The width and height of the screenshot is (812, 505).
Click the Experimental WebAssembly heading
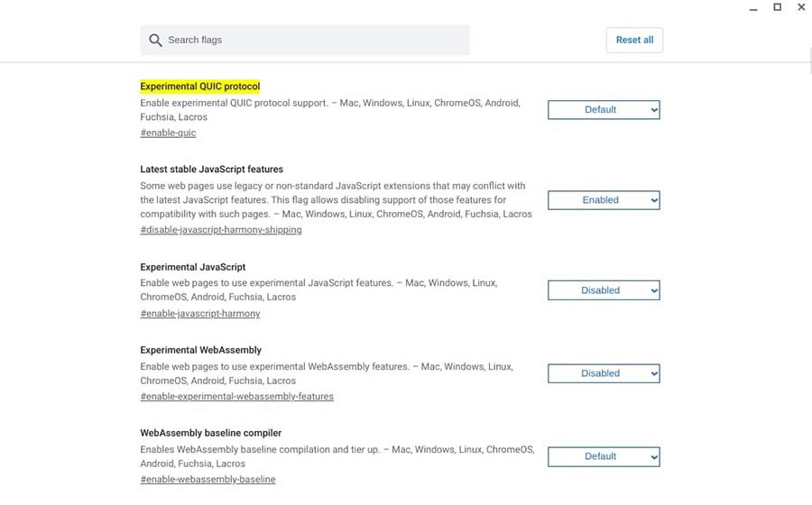[200, 350]
